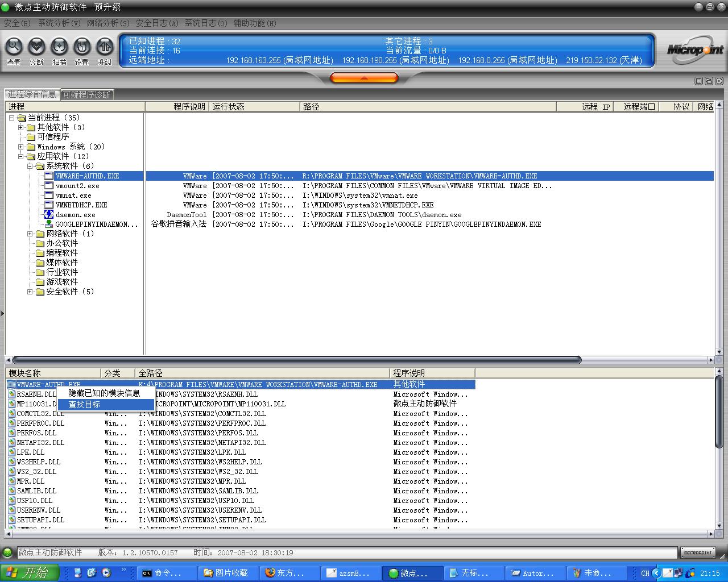This screenshot has height=582, width=728.
Task: Select the PERFPROC.DLL module row
Action: click(241, 423)
